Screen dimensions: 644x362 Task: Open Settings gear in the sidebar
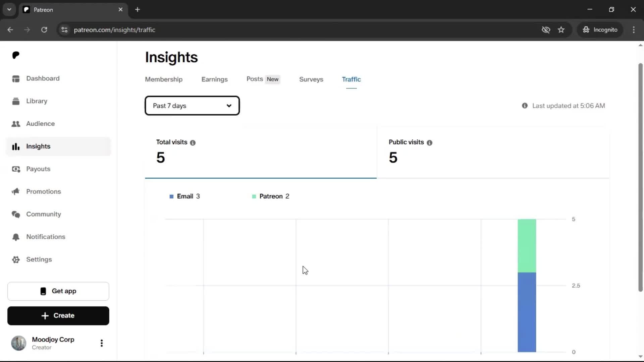tap(16, 259)
